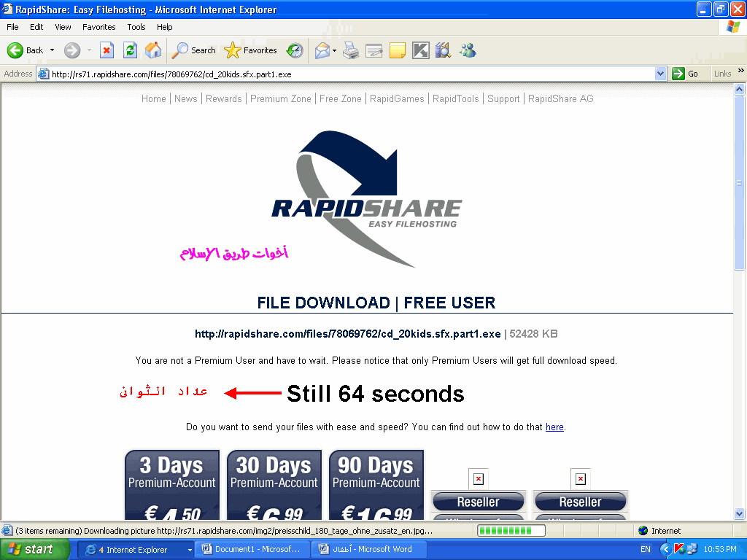
Task: Go to the Home page icon
Action: (153, 50)
